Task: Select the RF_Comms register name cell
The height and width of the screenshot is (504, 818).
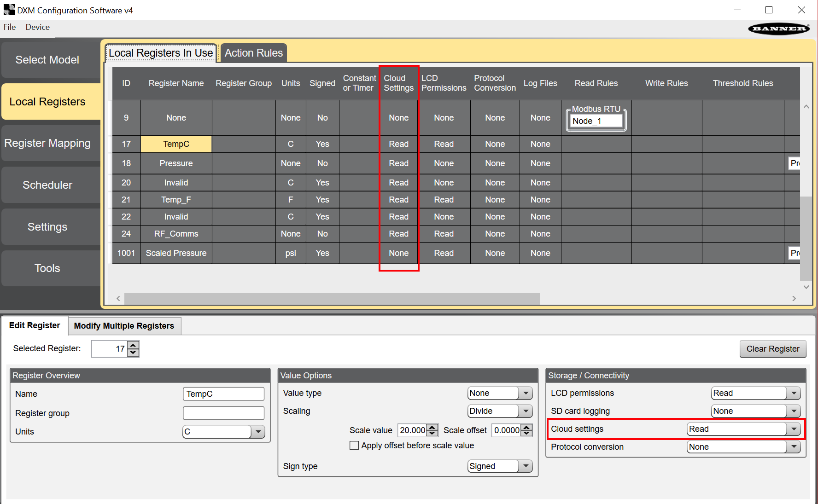Action: 176,234
